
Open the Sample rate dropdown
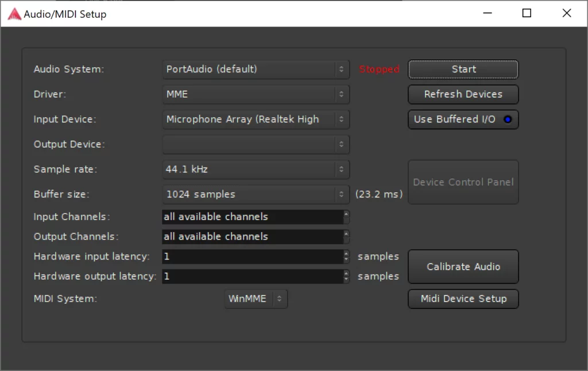[x=256, y=169]
